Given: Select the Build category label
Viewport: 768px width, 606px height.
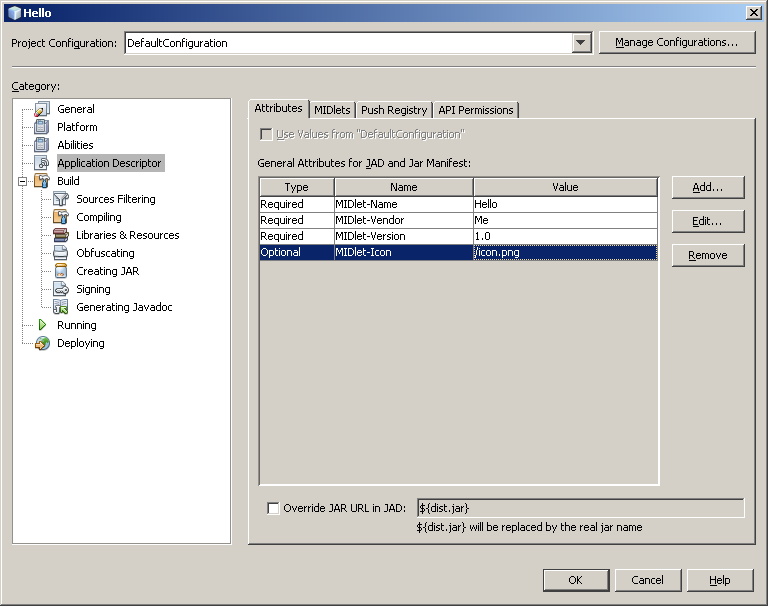Looking at the screenshot, I should pos(68,181).
